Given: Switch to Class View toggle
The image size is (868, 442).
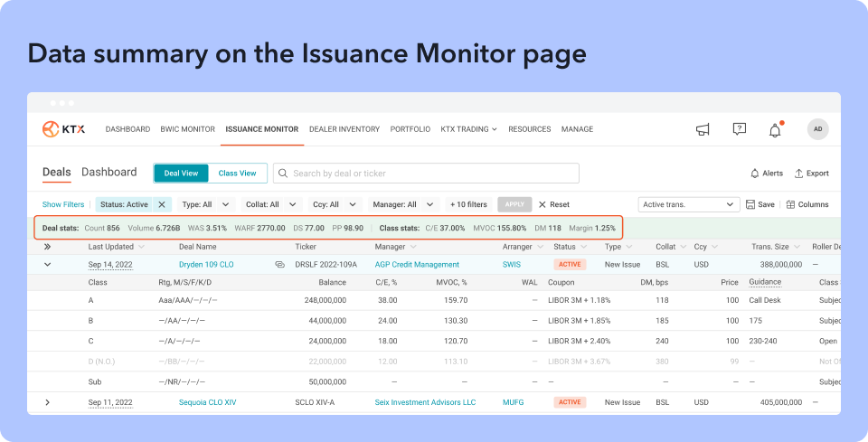Looking at the screenshot, I should [237, 174].
